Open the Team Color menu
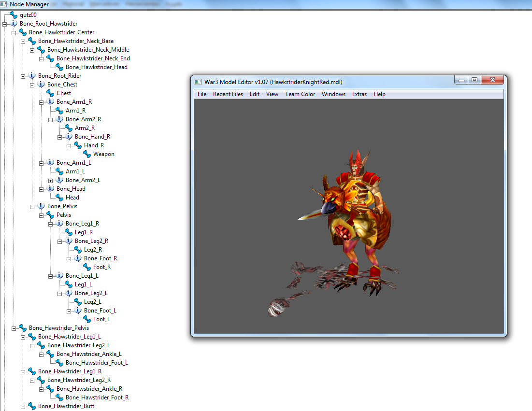 click(300, 94)
